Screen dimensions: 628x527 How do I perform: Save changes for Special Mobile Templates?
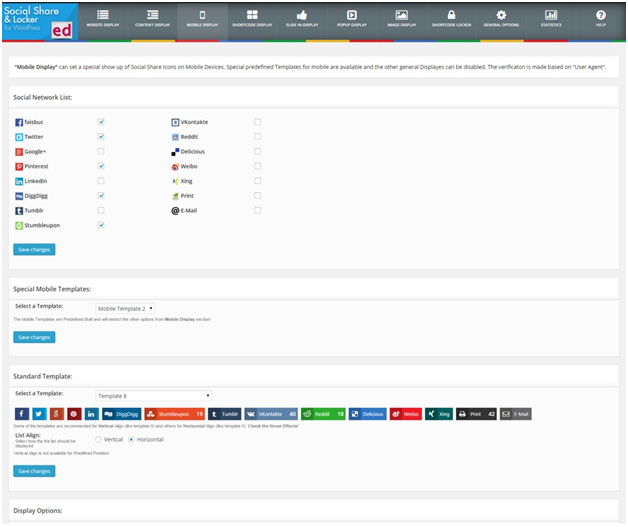pos(34,337)
